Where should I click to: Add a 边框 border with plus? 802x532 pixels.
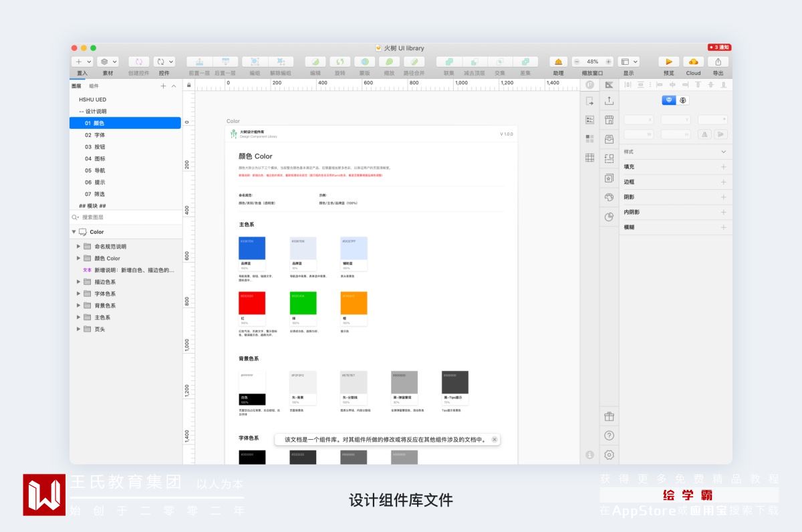click(x=723, y=182)
